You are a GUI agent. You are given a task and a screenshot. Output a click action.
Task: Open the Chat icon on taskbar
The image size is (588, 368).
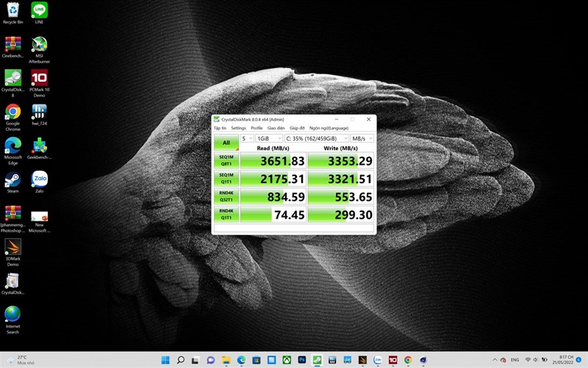pyautogui.click(x=210, y=360)
